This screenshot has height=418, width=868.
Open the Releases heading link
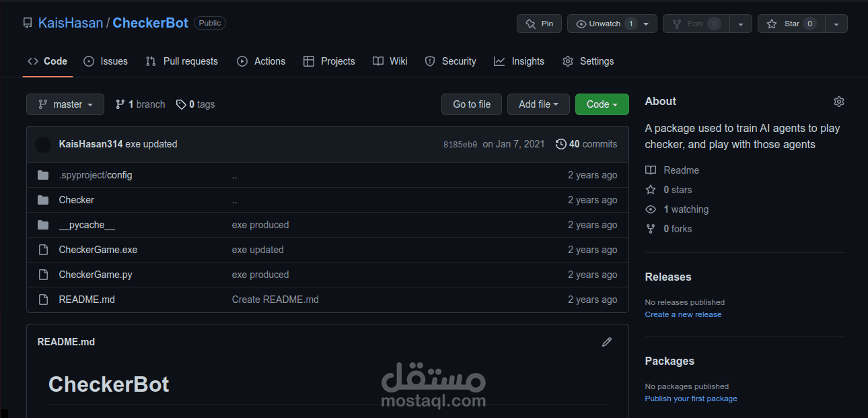668,277
